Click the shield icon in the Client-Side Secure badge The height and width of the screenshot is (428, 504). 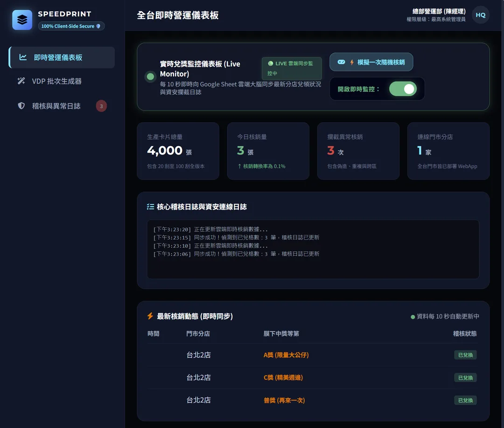[98, 26]
